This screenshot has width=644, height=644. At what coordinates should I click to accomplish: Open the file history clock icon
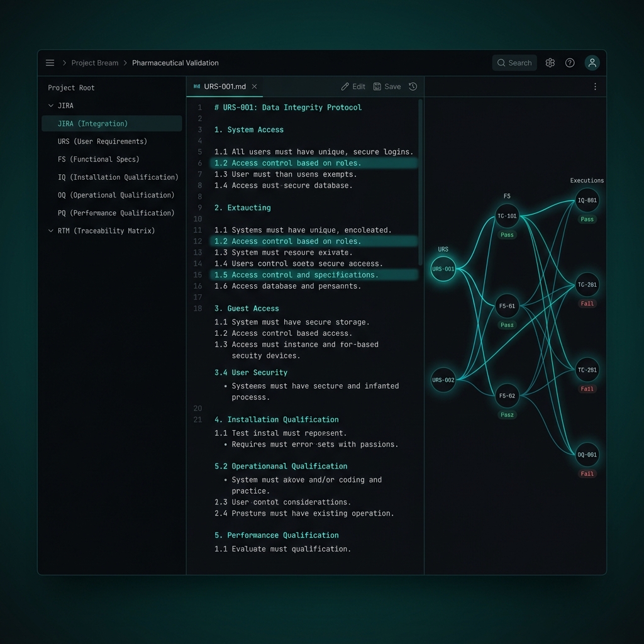tap(413, 87)
